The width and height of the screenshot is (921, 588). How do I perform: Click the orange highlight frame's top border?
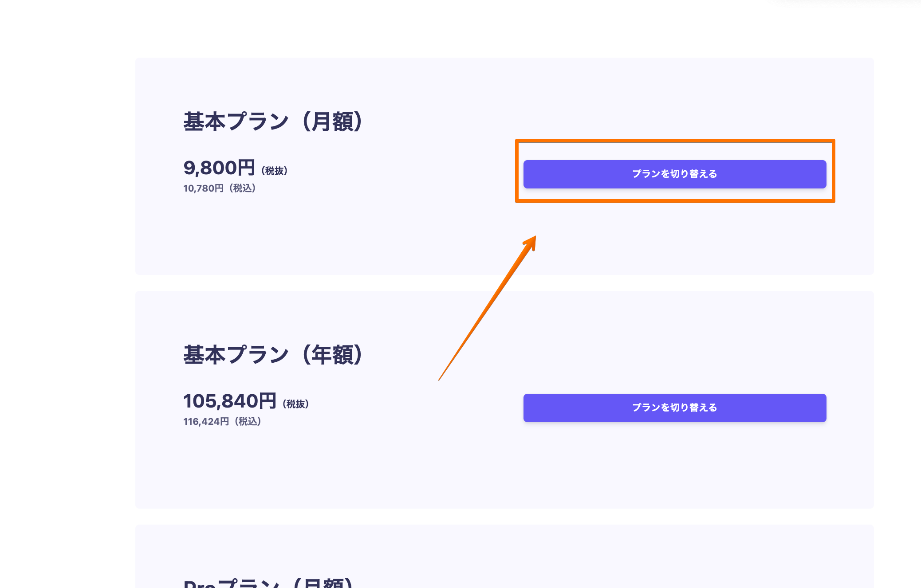(674, 141)
